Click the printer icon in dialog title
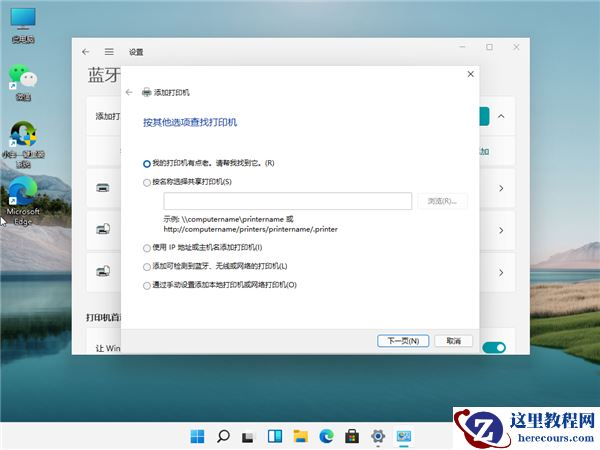This screenshot has height=450, width=600. pos(146,92)
